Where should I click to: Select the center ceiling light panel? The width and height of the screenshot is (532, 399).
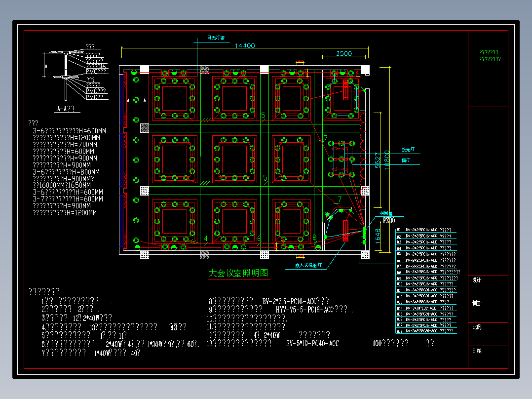click(234, 160)
